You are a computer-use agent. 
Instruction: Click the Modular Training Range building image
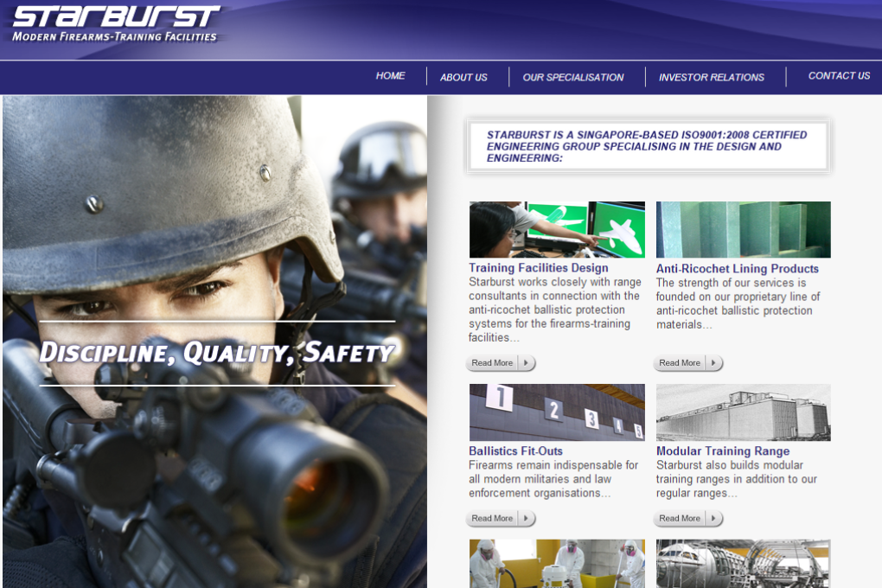pos(743,412)
